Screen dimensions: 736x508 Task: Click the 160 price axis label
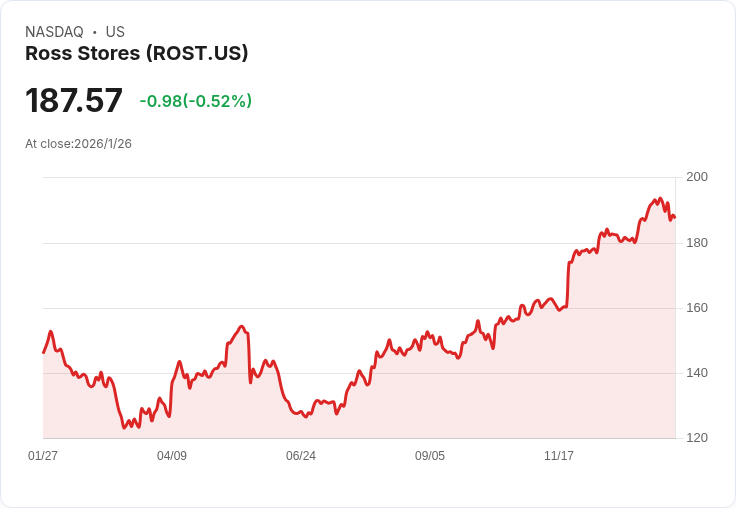pos(697,308)
